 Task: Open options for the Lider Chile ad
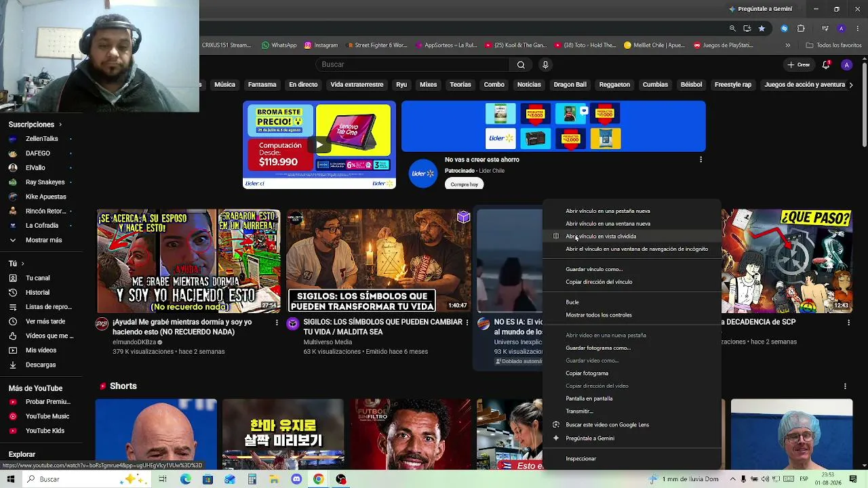point(701,160)
